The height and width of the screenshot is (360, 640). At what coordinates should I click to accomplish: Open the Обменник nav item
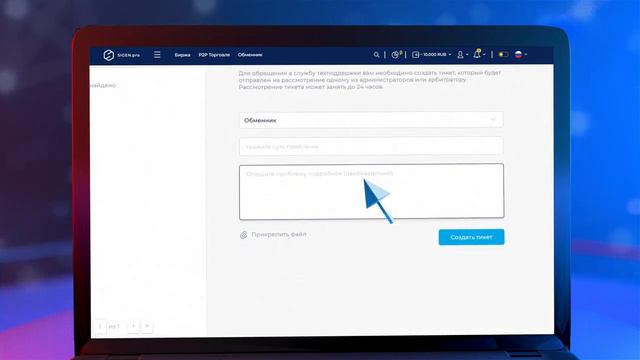click(x=250, y=55)
